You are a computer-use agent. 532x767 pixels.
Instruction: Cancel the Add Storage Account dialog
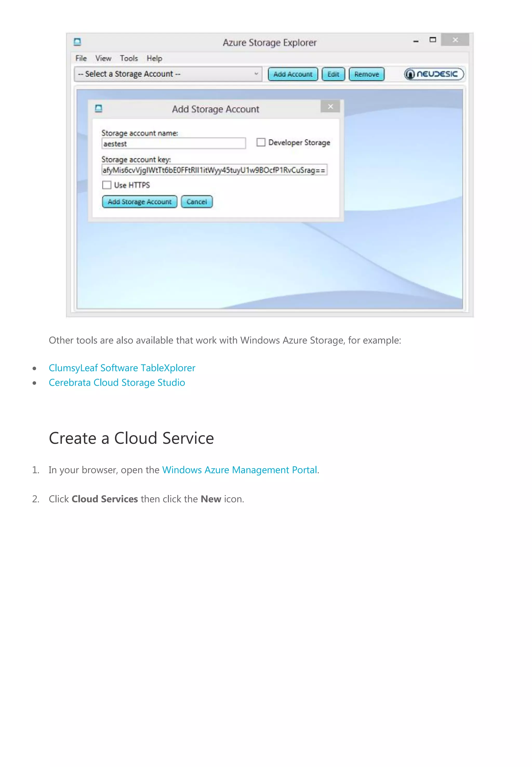click(197, 202)
